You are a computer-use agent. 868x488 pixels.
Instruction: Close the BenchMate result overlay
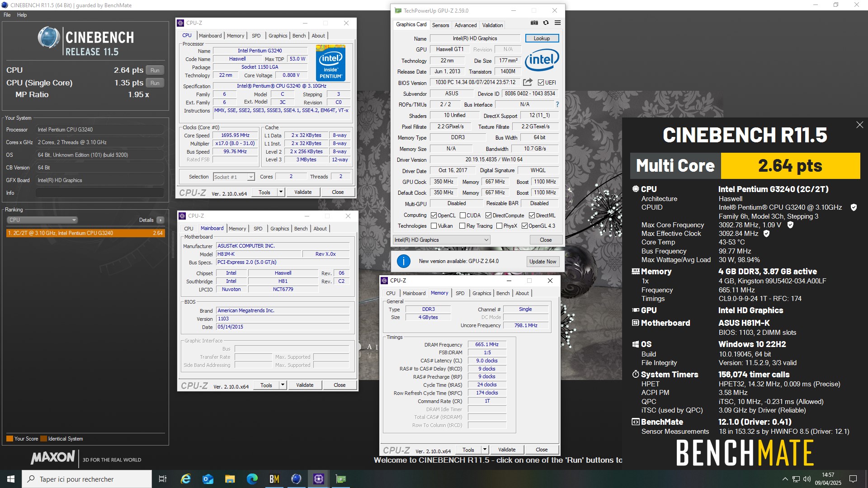coord(859,125)
